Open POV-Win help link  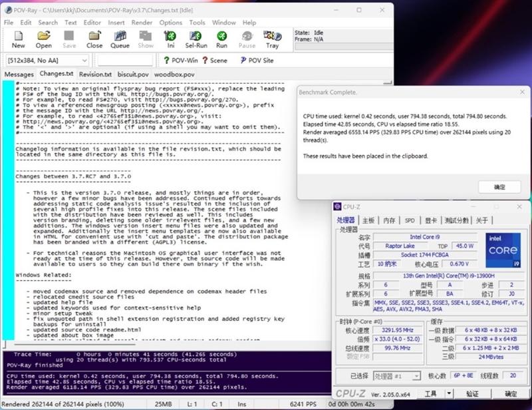pos(180,61)
